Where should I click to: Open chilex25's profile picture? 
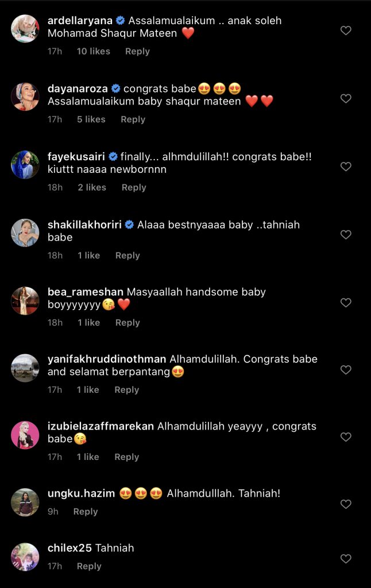tap(25, 557)
